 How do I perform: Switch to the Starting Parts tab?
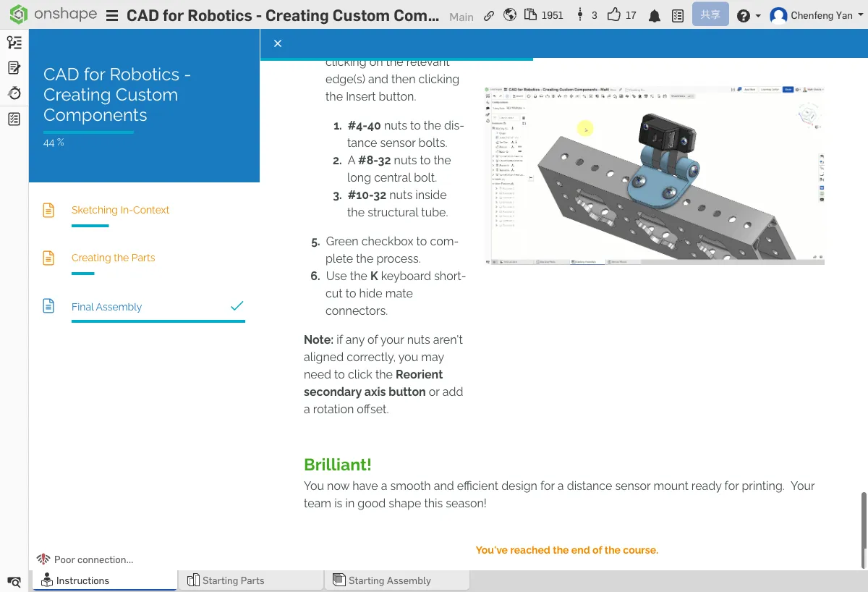(233, 580)
